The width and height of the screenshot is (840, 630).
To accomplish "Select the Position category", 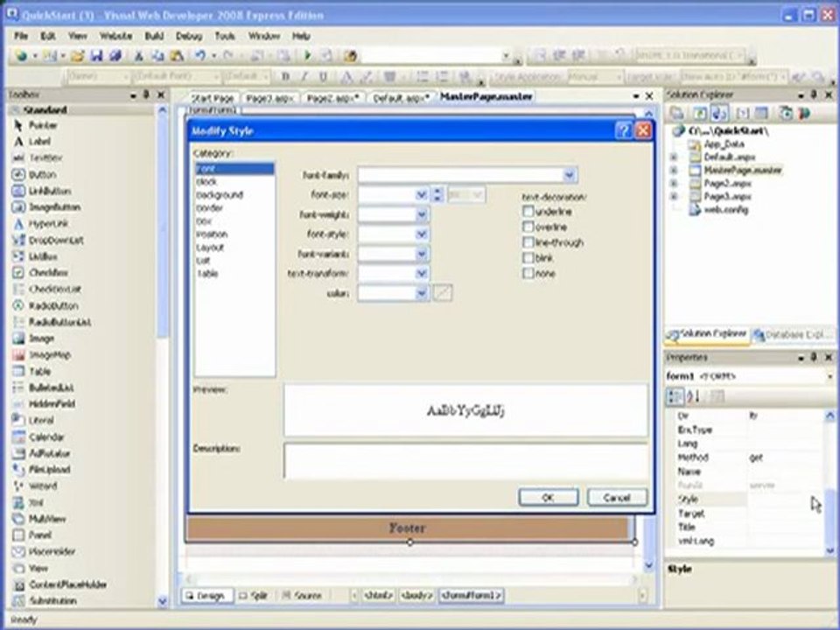I will (x=212, y=234).
